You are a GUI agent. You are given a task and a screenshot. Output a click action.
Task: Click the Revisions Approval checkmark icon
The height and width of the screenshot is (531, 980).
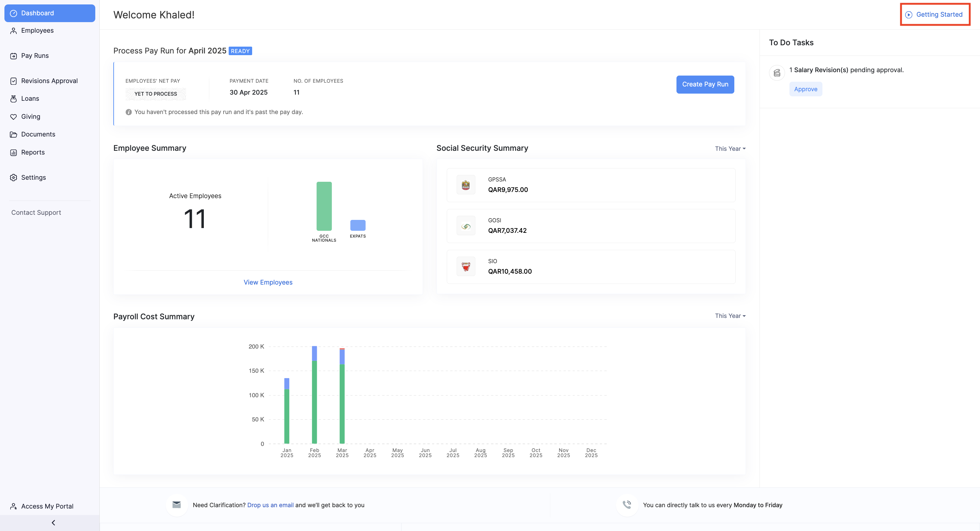[x=13, y=81]
